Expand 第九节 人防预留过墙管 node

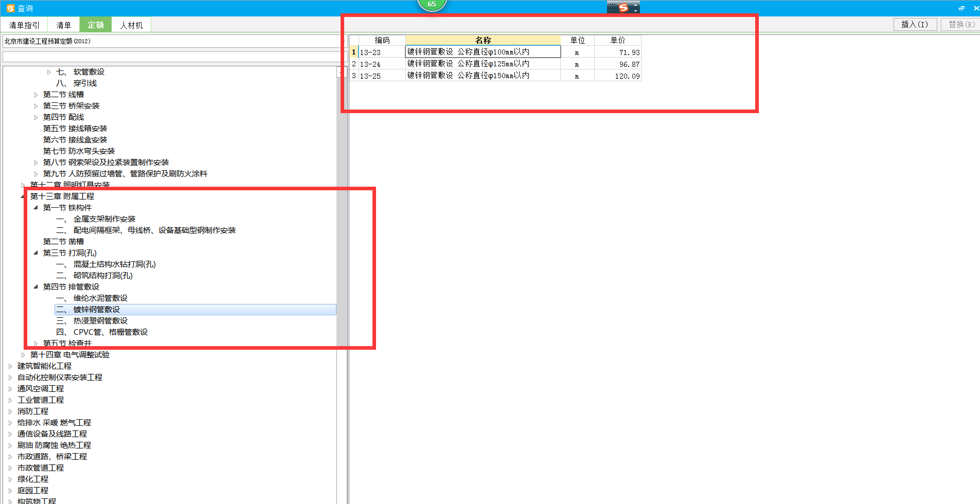click(x=36, y=174)
